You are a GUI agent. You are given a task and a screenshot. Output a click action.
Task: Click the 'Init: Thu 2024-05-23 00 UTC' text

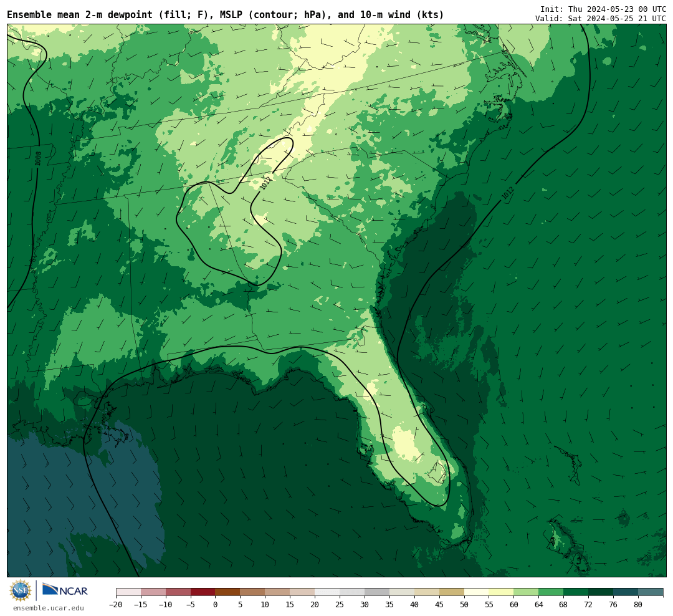(603, 9)
